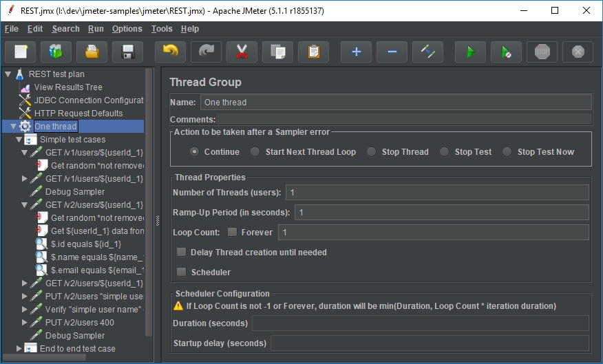The height and width of the screenshot is (364, 603).
Task: Click the HTTP Request Defaults tools icon
Action: click(x=25, y=114)
